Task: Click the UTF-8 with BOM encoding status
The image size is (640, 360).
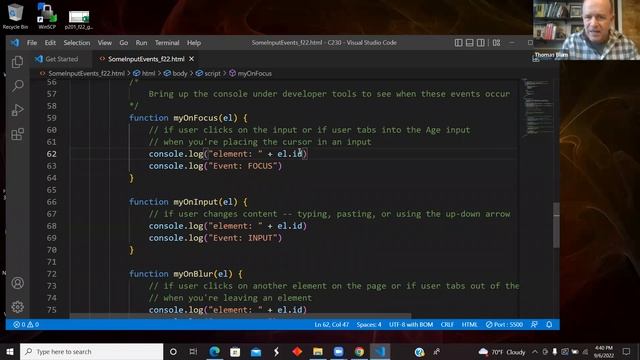Action: [x=411, y=324]
